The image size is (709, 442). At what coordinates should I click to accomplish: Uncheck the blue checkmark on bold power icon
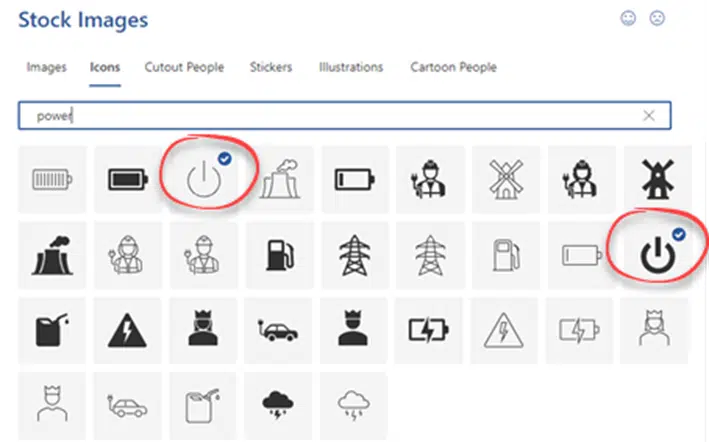coord(679,234)
